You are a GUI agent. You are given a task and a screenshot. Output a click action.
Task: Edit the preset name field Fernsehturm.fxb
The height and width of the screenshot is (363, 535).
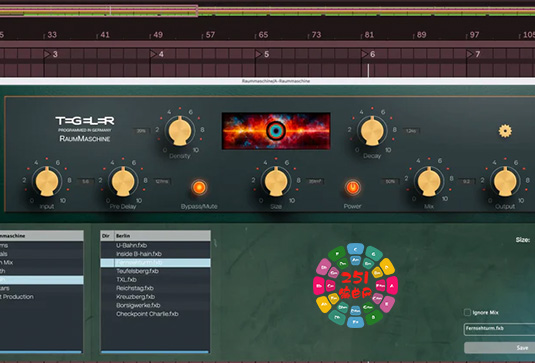(499, 329)
